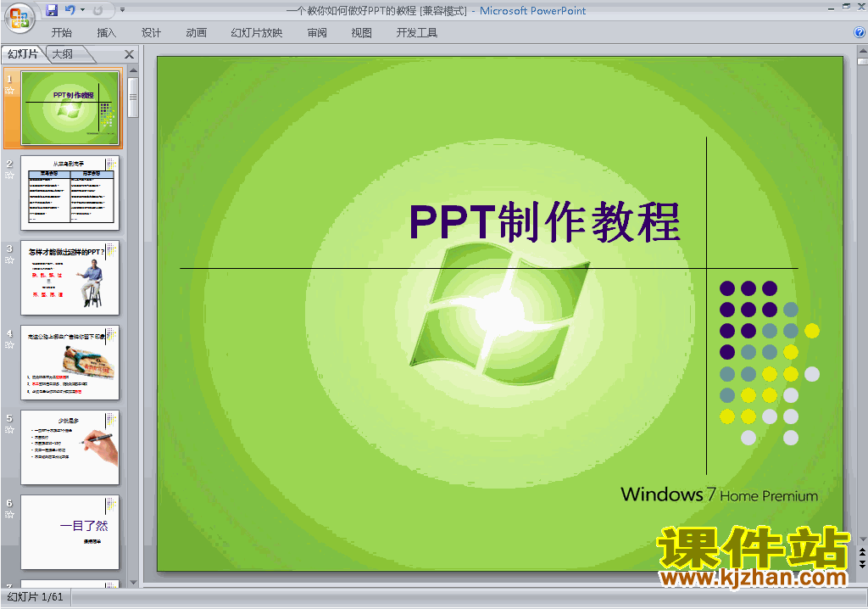This screenshot has width=868, height=609.
Task: Open the Office button menu
Action: [x=20, y=19]
